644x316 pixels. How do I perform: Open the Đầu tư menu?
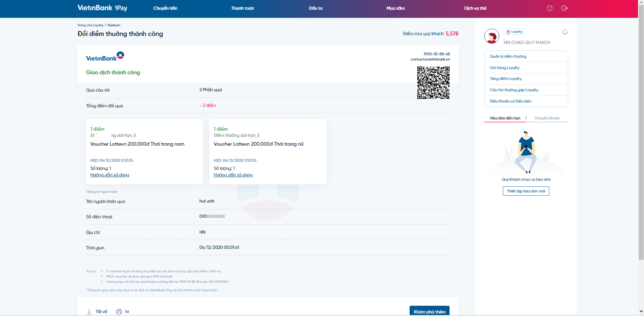(316, 8)
